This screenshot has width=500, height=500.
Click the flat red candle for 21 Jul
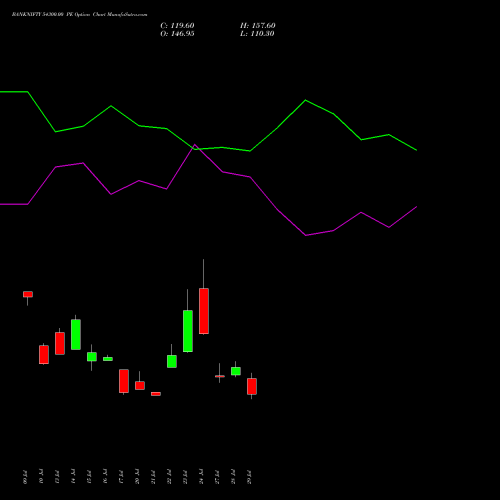[x=156, y=394]
